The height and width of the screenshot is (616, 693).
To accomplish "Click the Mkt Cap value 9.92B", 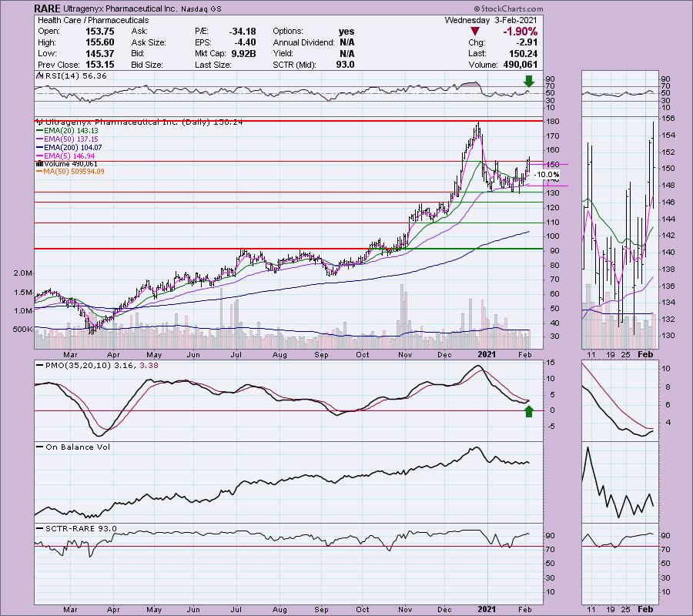I will coord(243,53).
